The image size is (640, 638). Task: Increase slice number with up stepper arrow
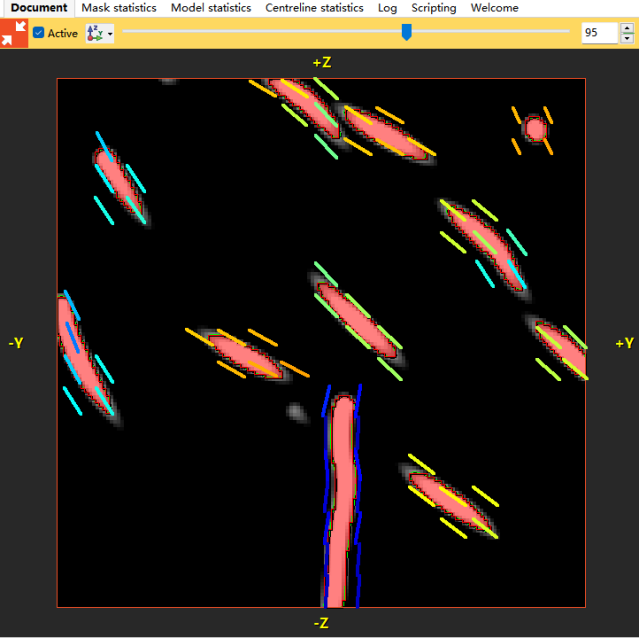pyautogui.click(x=627, y=28)
